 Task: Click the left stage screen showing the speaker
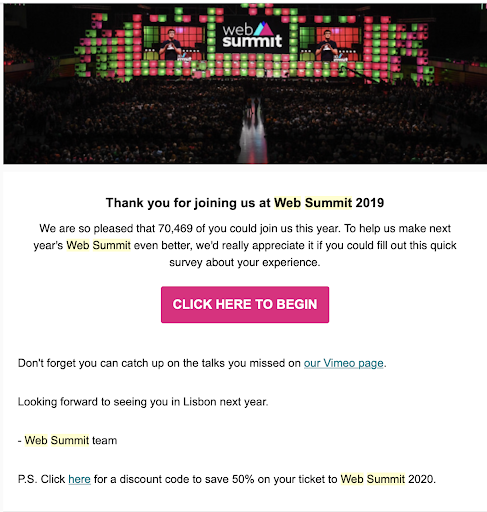(174, 43)
